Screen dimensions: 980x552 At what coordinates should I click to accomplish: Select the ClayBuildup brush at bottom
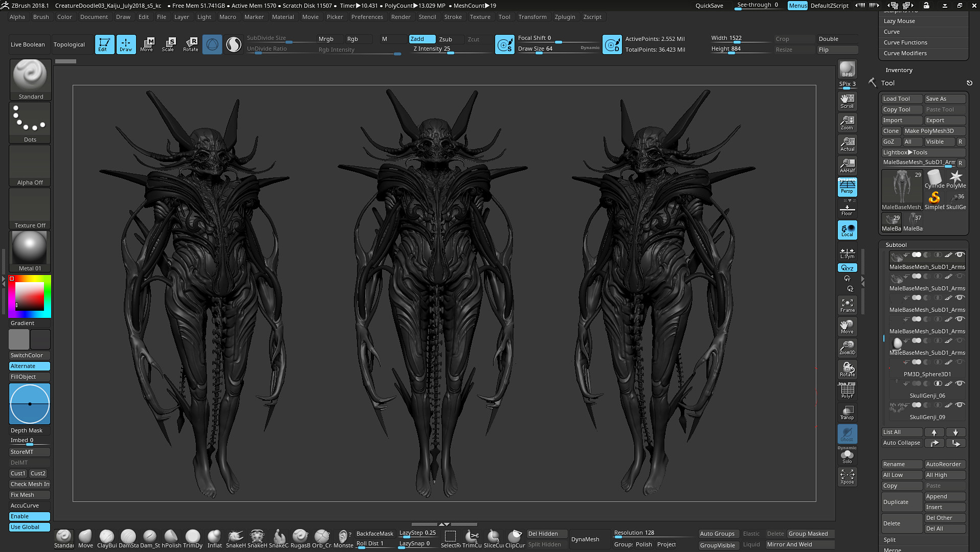pos(107,539)
